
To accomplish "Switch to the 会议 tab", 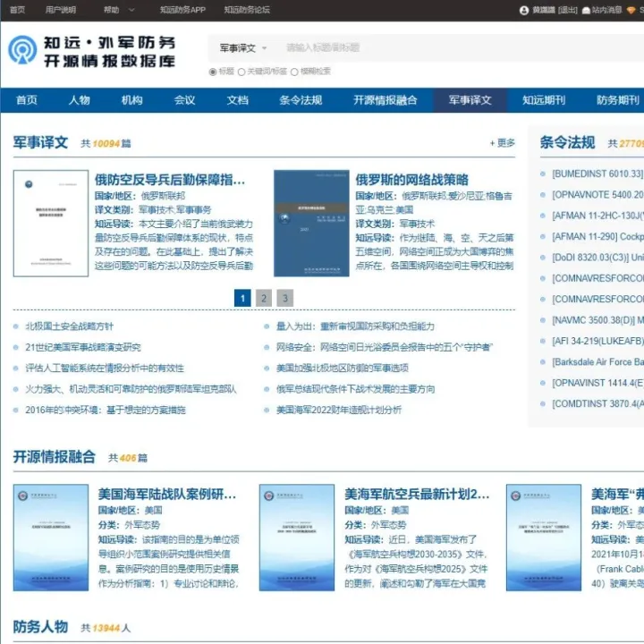I will 184,100.
